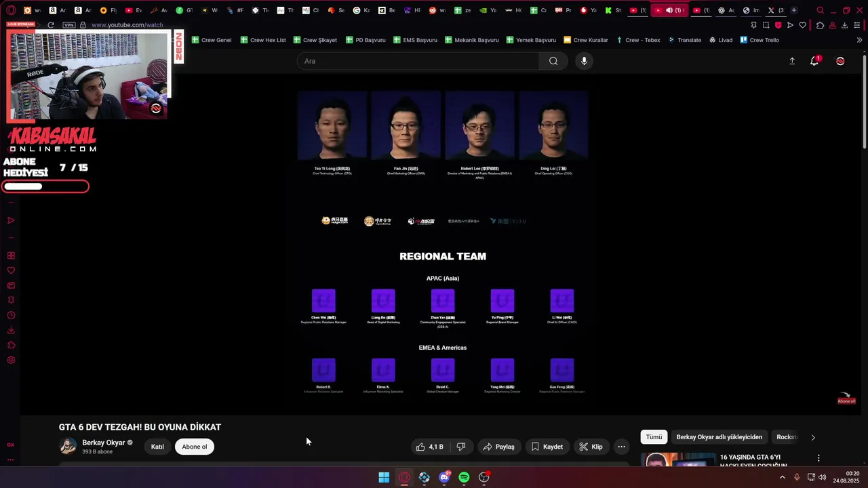
Task: Open Livad bookmark
Action: coord(721,40)
